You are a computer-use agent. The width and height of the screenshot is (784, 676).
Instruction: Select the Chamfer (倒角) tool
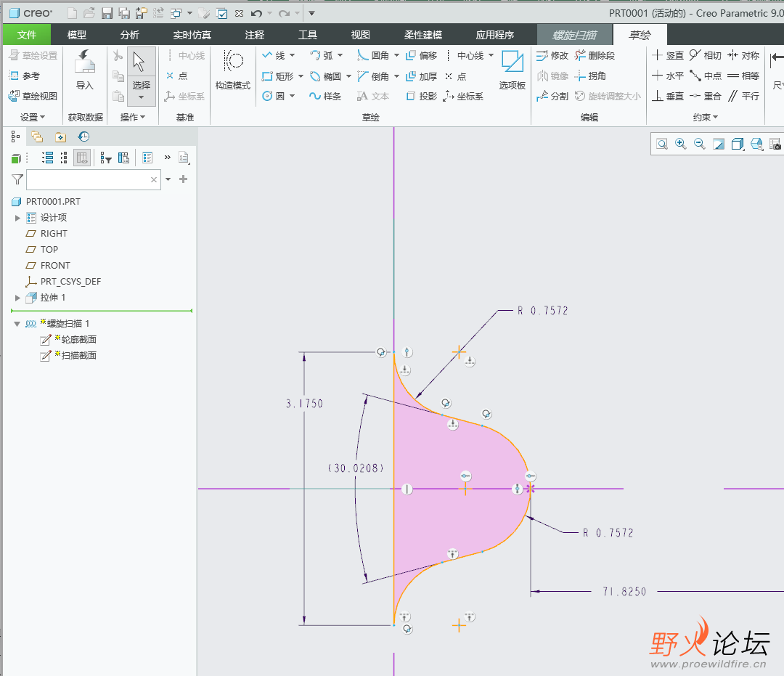(x=373, y=76)
